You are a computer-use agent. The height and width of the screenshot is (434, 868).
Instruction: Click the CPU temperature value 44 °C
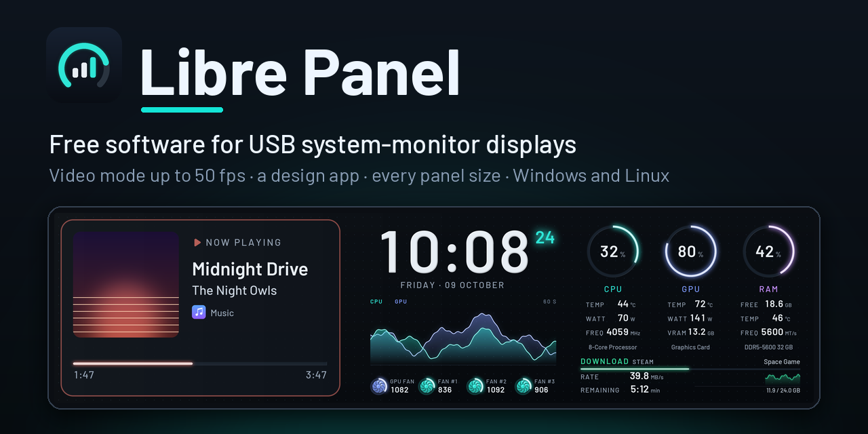coord(626,304)
